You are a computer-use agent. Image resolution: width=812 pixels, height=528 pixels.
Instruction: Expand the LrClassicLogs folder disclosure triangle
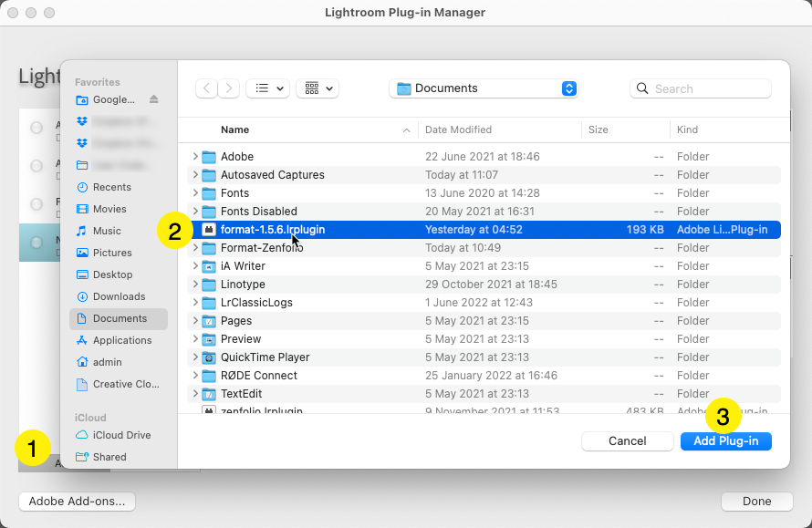(x=195, y=303)
